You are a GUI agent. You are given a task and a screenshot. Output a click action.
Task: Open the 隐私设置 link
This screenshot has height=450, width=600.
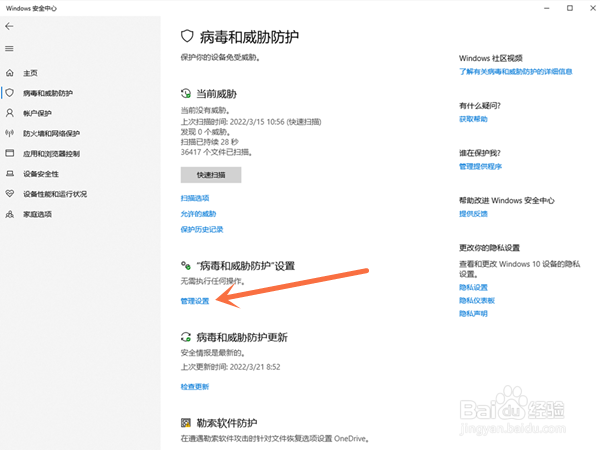point(473,287)
